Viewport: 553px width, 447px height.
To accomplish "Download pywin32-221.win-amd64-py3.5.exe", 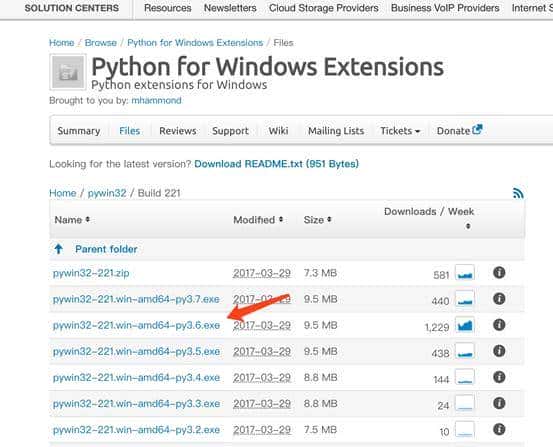I will (136, 351).
